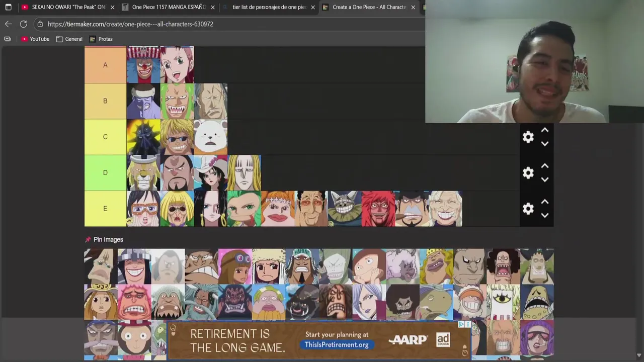Pick silver-haired woman with purple lips
This screenshot has width=644, height=362.
pyautogui.click(x=369, y=302)
